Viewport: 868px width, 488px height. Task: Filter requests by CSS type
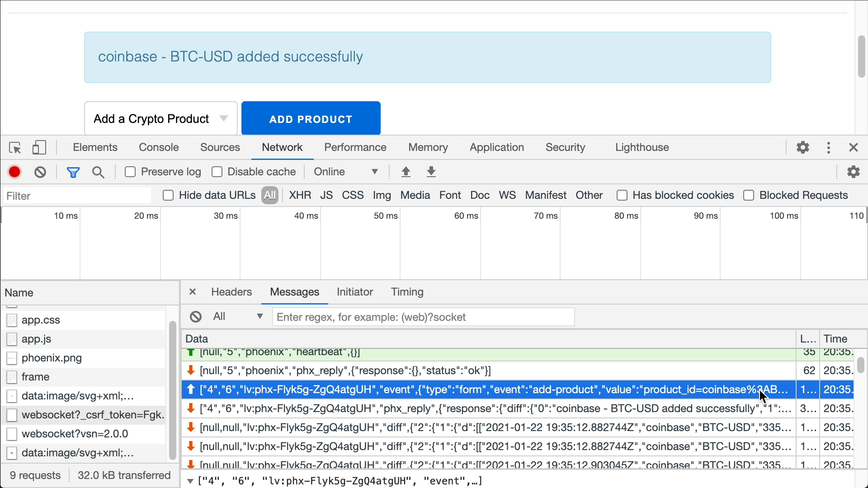click(x=353, y=195)
